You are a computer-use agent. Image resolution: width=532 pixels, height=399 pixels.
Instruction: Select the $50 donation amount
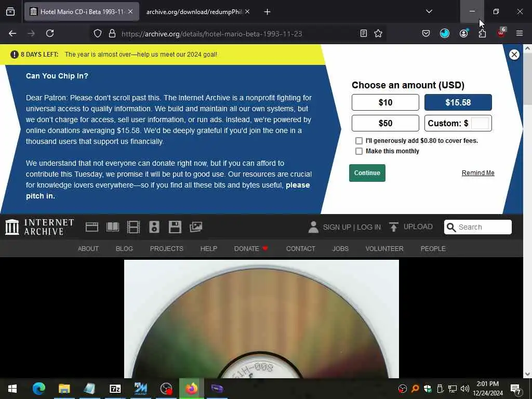[385, 123]
